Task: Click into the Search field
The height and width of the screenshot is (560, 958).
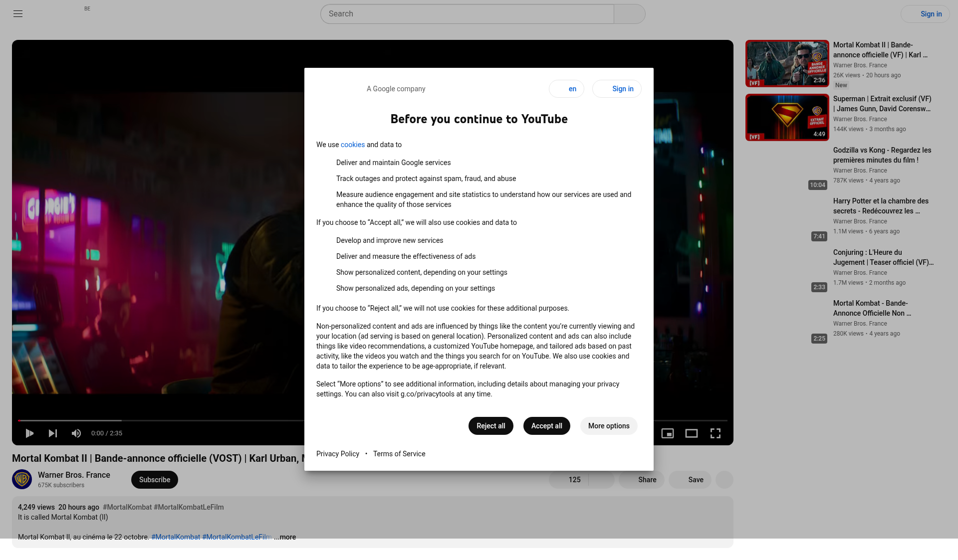Action: 467,14
